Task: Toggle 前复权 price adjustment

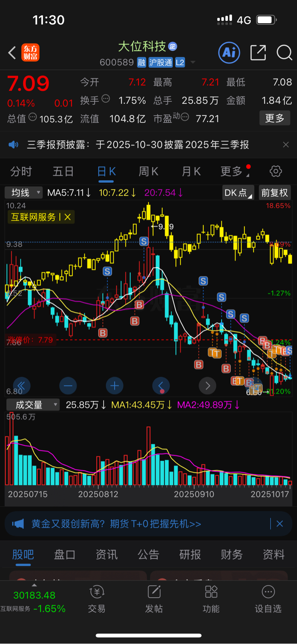Action: click(x=275, y=192)
